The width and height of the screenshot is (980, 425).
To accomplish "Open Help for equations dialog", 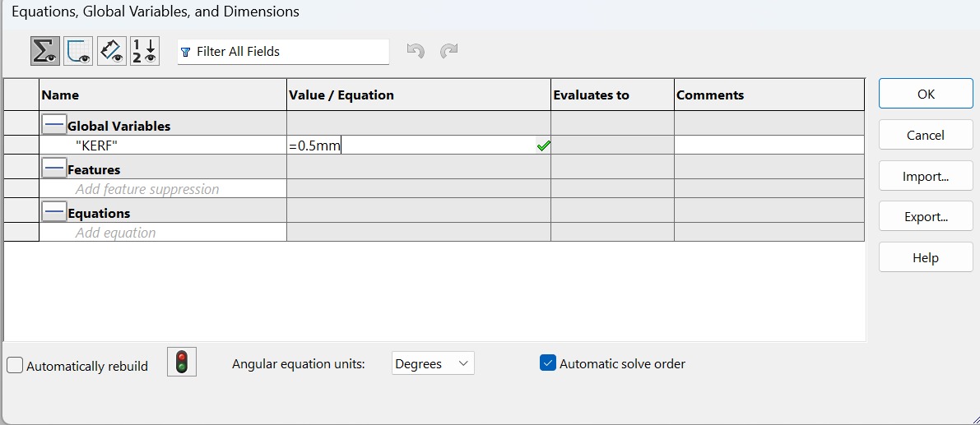I will click(926, 258).
